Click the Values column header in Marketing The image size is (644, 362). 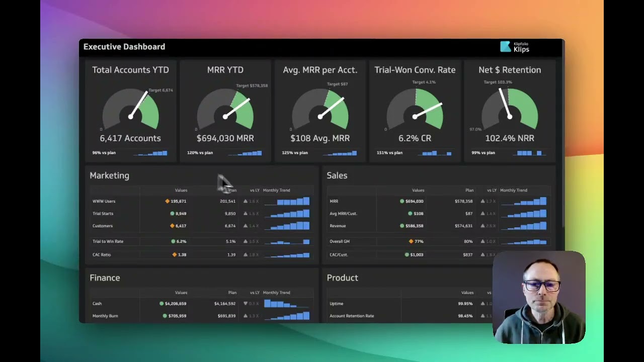(x=181, y=191)
